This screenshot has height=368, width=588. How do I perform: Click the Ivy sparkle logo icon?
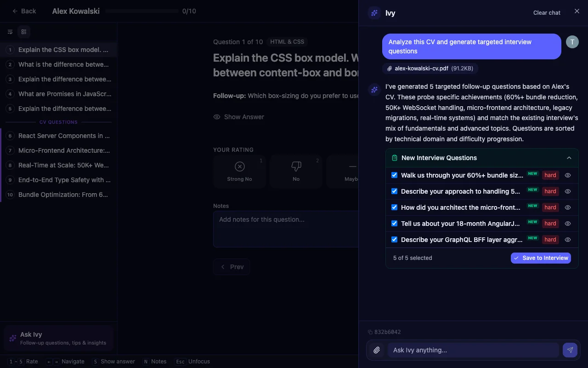click(x=374, y=13)
